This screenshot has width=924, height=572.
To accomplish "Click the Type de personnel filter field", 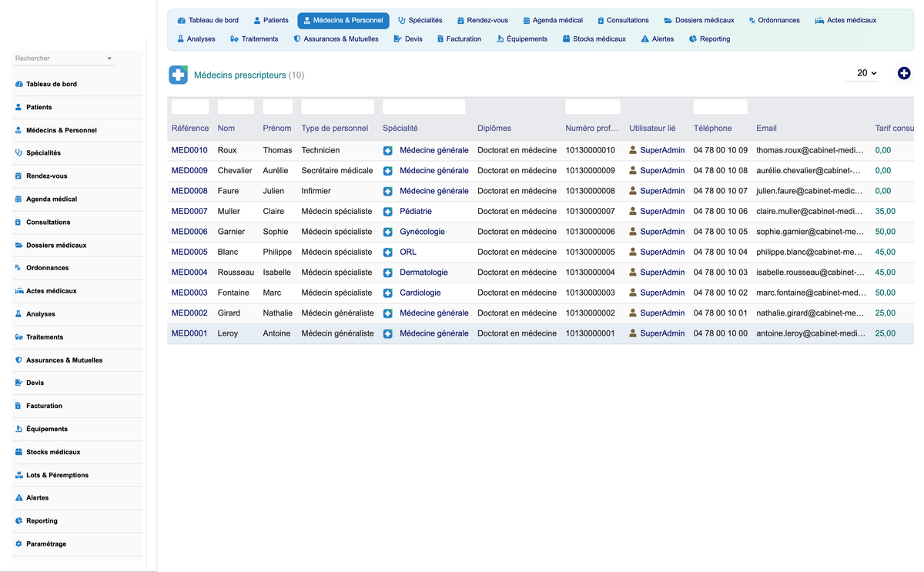I will 337,107.
